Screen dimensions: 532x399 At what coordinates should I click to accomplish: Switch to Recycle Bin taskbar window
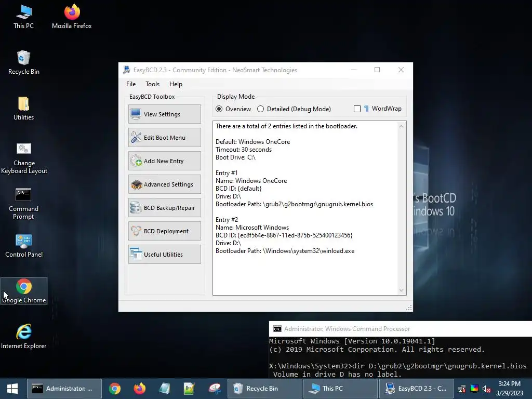click(x=264, y=389)
